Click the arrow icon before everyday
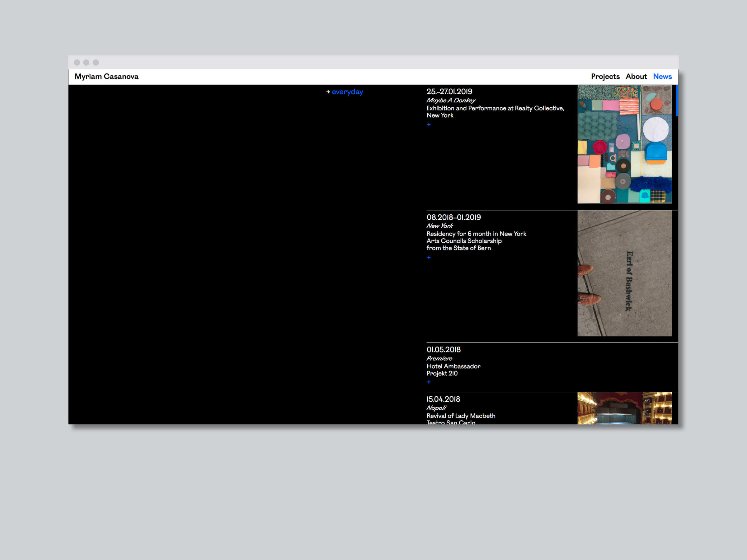Viewport: 747px width, 560px height. click(328, 92)
